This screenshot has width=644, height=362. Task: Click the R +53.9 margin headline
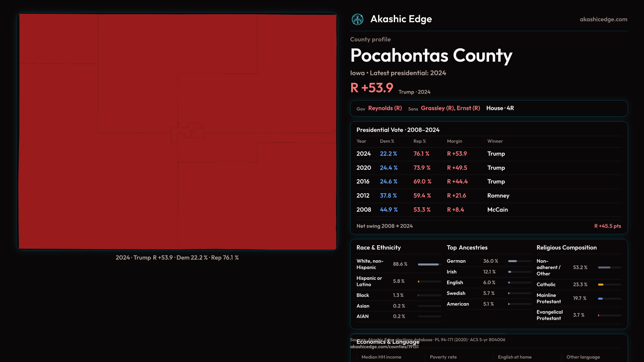372,88
